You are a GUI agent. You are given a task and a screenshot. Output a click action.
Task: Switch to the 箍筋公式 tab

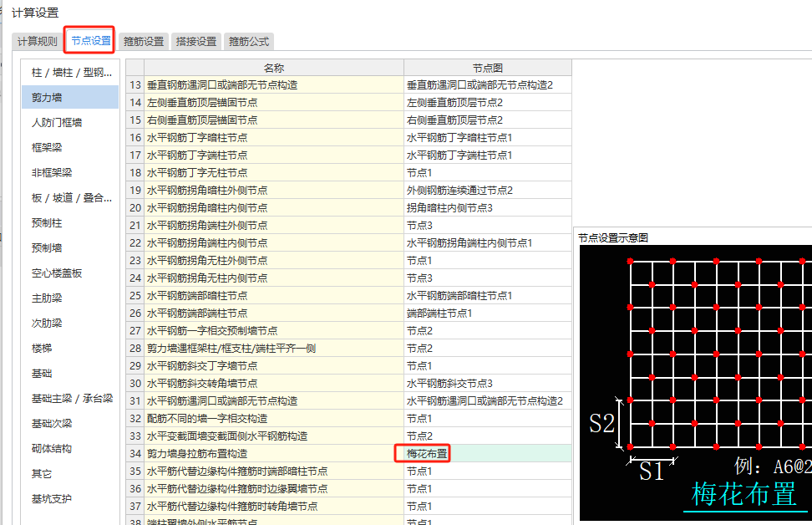pyautogui.click(x=249, y=42)
